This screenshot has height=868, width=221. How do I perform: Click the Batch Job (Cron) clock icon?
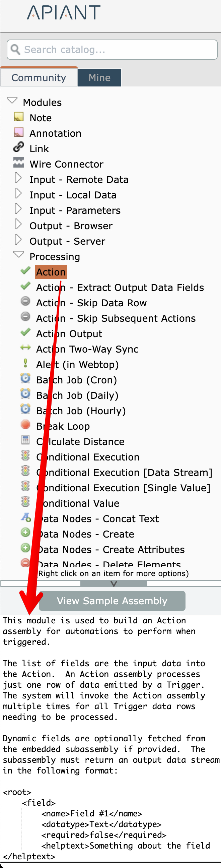25,379
